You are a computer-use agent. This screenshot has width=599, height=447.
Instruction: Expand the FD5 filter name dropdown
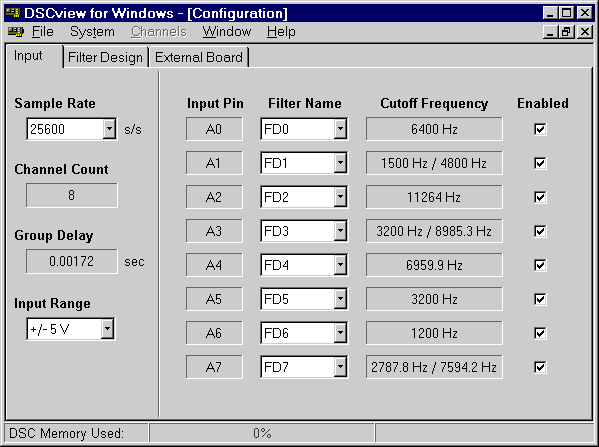coord(340,299)
